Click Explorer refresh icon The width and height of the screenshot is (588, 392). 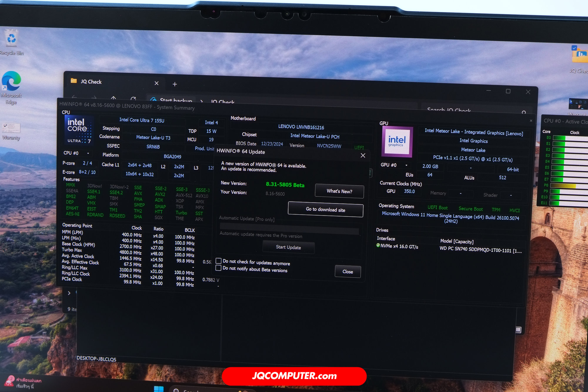click(x=133, y=99)
